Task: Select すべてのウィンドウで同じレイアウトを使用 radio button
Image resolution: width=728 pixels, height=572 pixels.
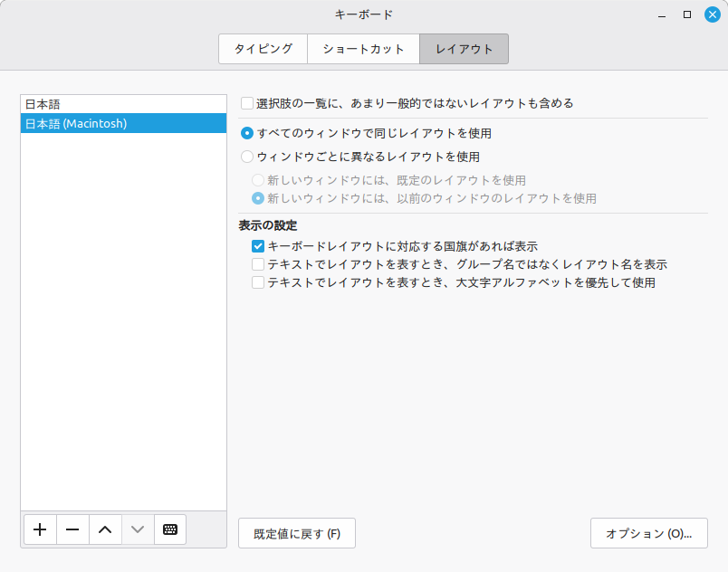Action: (245, 130)
